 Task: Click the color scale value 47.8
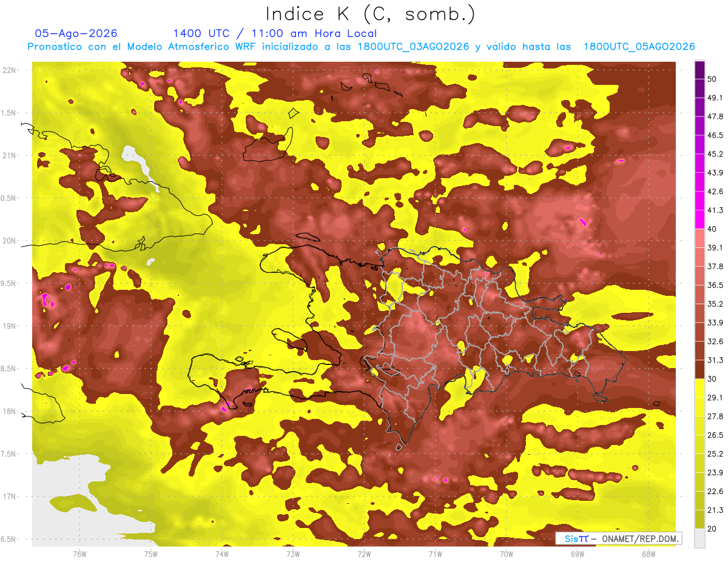[x=715, y=117]
